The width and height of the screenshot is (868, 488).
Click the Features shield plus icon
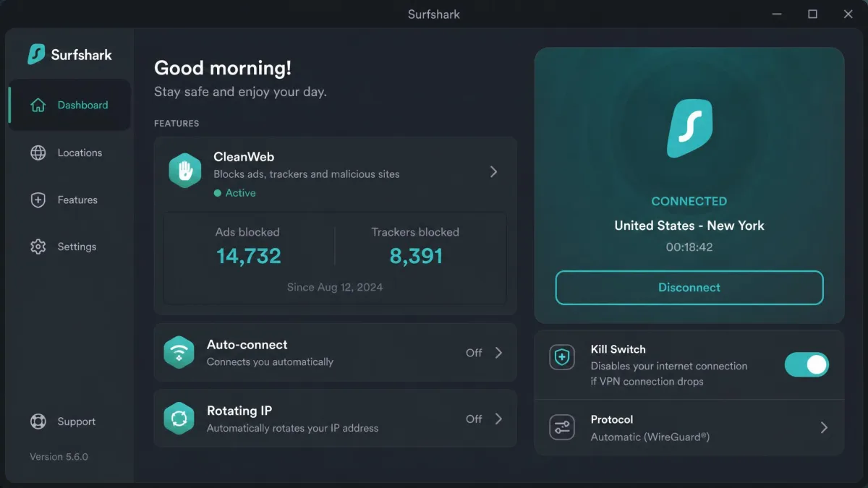(x=38, y=200)
